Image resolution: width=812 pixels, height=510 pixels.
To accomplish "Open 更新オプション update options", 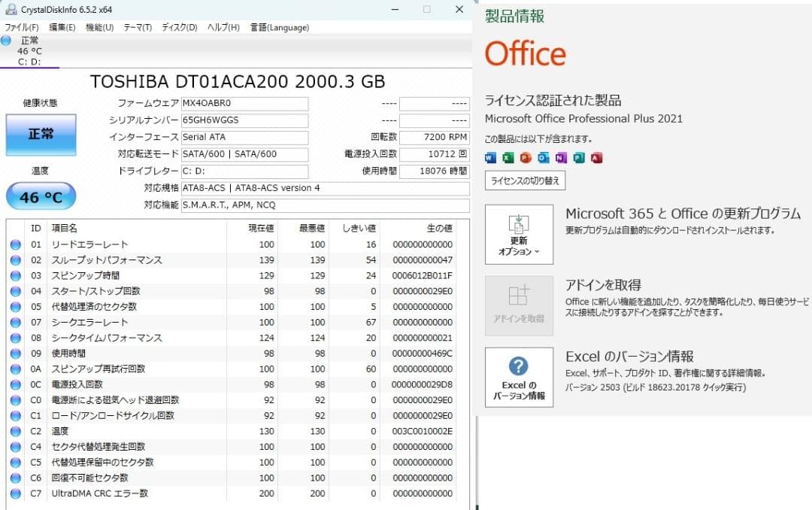I will [519, 235].
